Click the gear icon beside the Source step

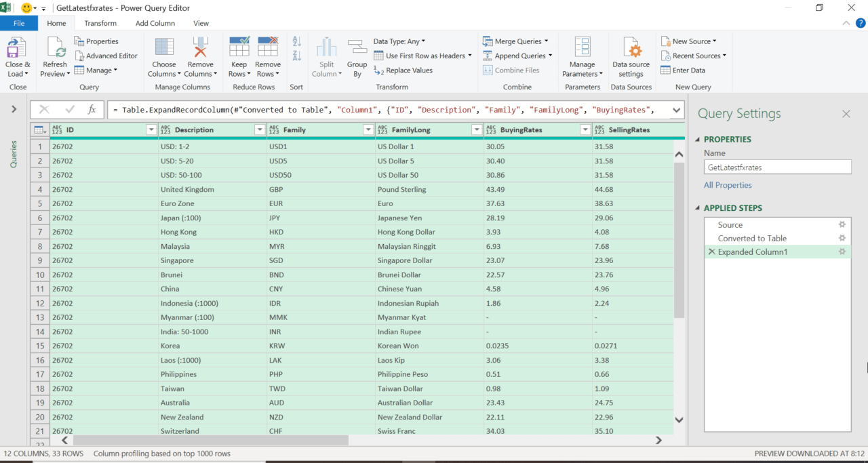(x=842, y=224)
